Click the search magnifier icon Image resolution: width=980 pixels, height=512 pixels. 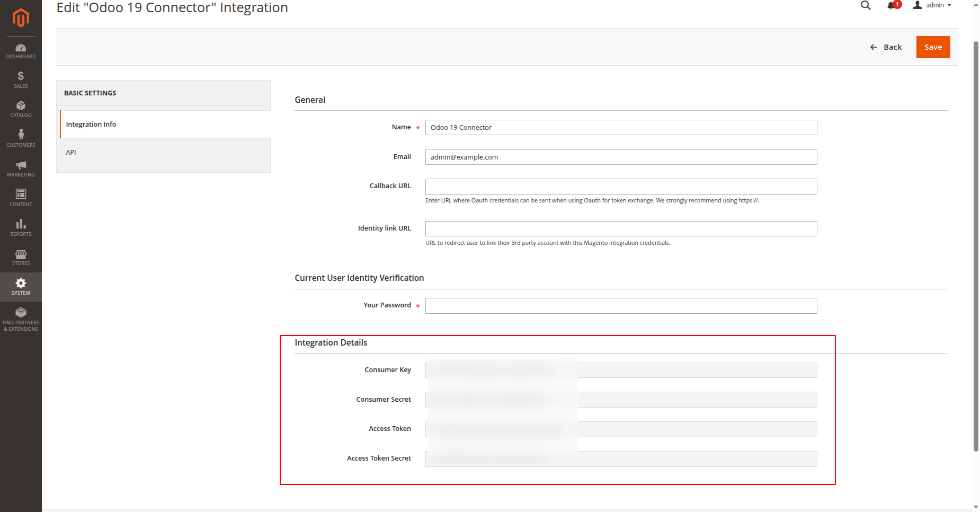866,5
